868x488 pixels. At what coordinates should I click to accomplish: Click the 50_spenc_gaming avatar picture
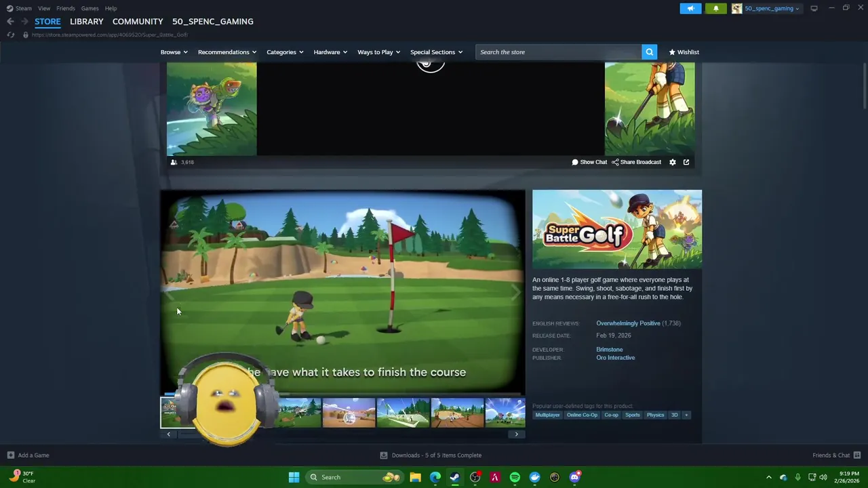coord(736,8)
